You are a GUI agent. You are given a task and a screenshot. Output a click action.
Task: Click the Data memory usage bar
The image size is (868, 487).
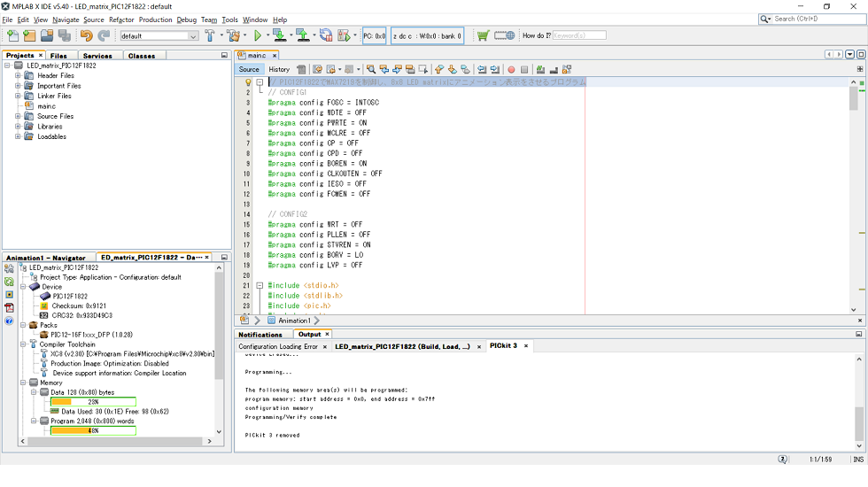point(93,402)
